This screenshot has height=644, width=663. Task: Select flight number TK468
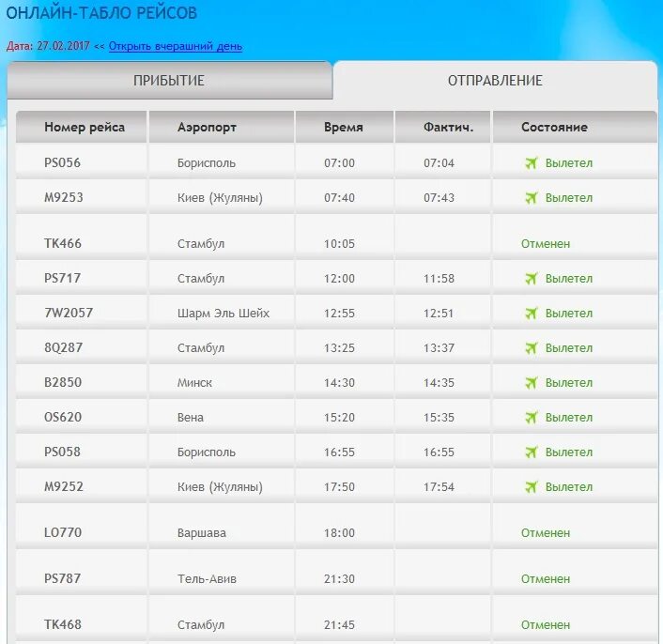coord(63,624)
